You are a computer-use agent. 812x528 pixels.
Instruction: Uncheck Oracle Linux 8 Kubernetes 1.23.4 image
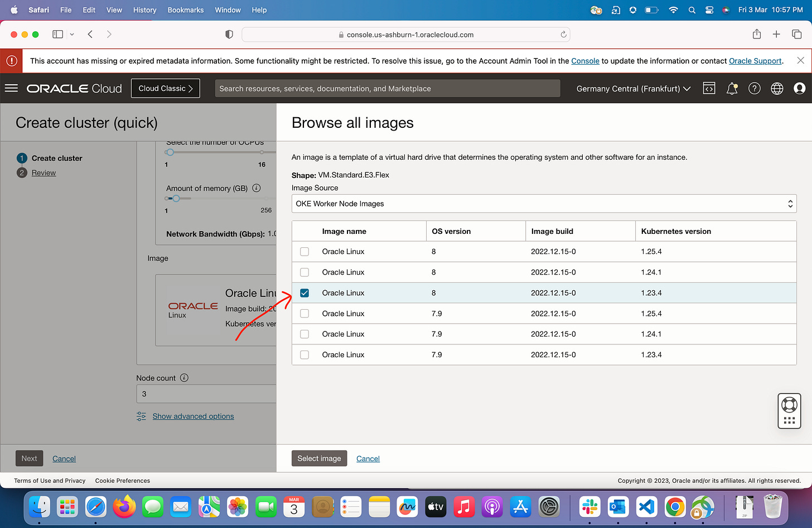tap(304, 293)
